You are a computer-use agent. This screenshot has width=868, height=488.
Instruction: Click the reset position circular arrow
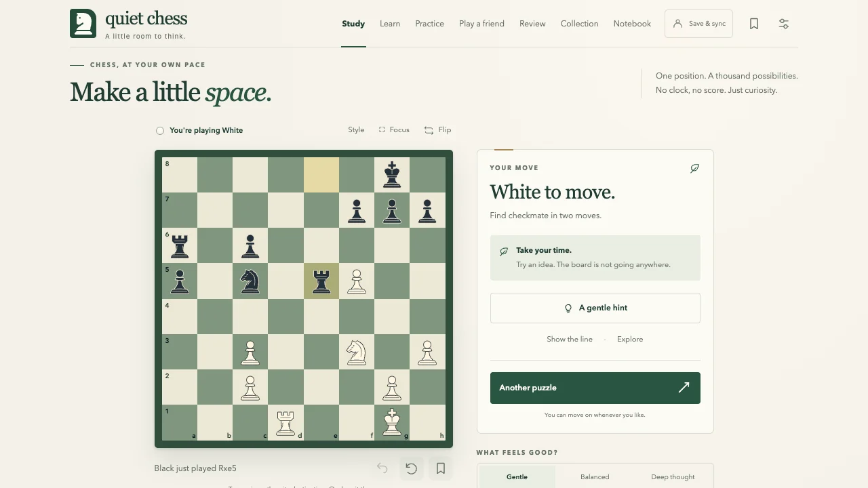411,468
